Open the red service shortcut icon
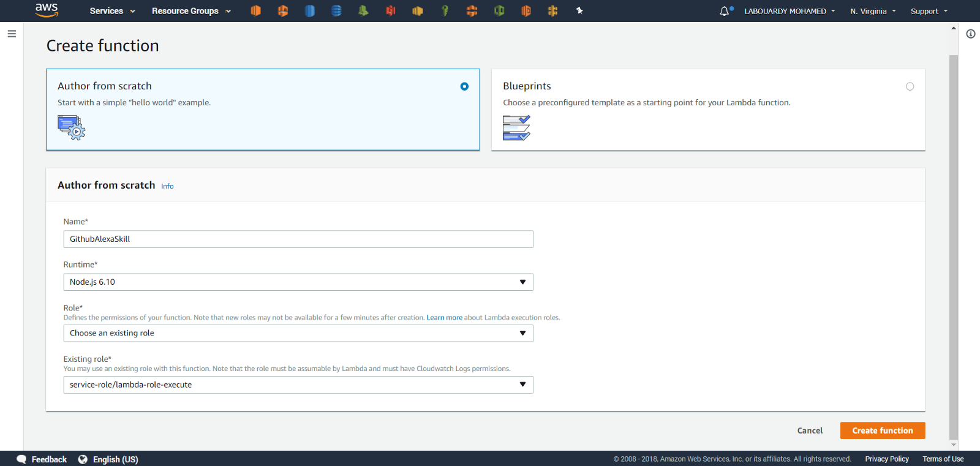This screenshot has height=466, width=980. click(391, 11)
